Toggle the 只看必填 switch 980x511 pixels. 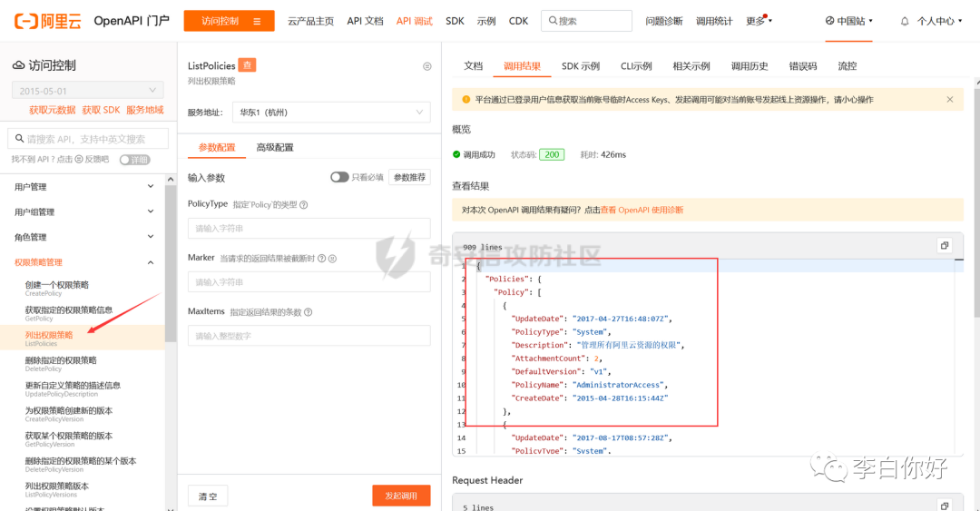tap(339, 177)
